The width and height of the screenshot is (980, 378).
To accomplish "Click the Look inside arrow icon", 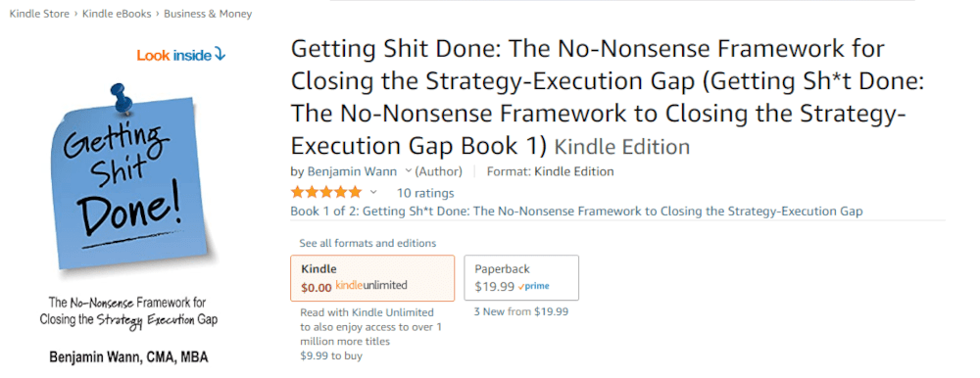I will (x=220, y=55).
